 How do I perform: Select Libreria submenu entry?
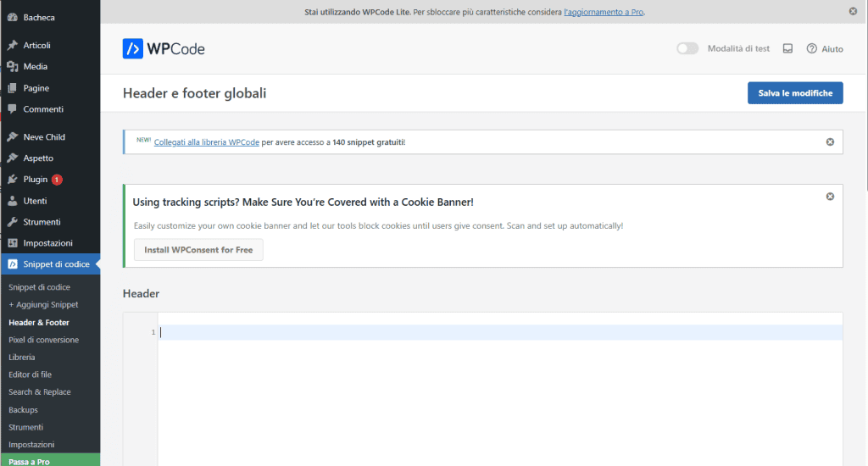point(21,357)
